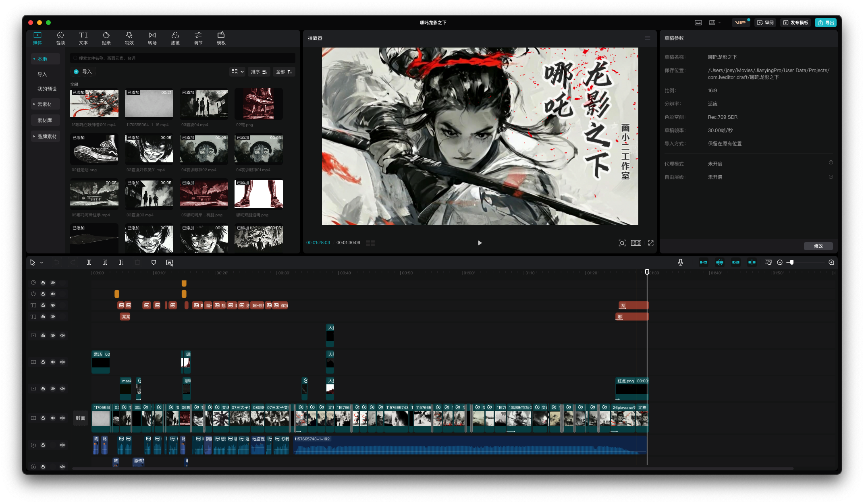Click the 封面 cover button
Viewport: 864px width, 504px height.
pos(81,418)
